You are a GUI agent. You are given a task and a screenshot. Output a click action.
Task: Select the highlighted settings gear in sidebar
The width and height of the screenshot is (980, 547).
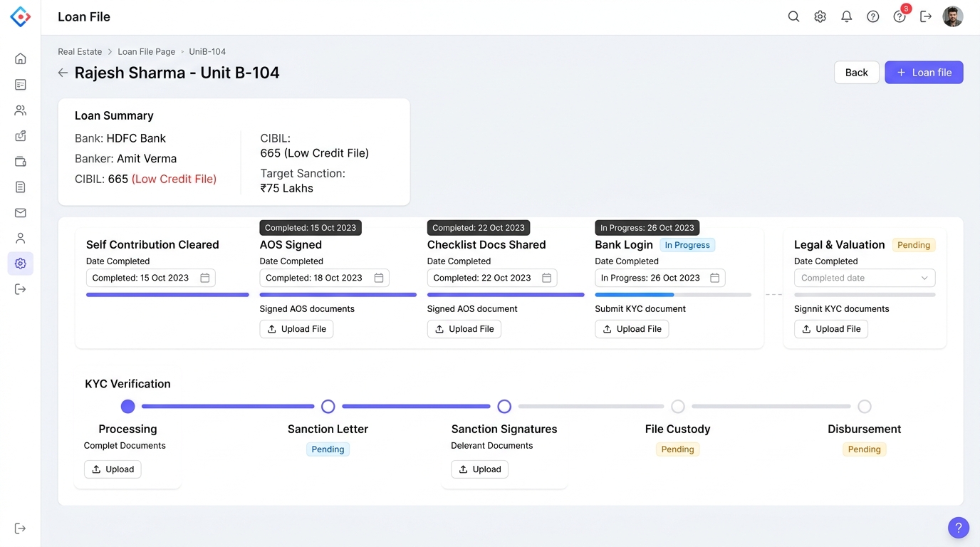point(20,264)
